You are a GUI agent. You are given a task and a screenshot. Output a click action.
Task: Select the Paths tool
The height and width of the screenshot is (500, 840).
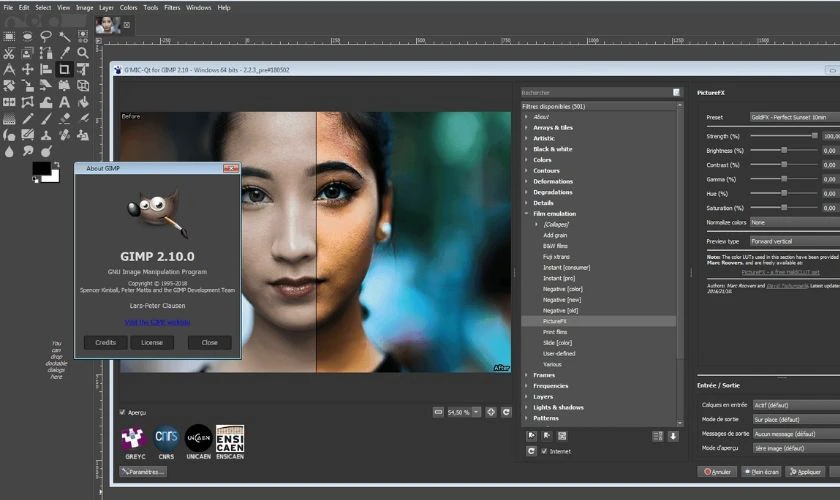46,53
